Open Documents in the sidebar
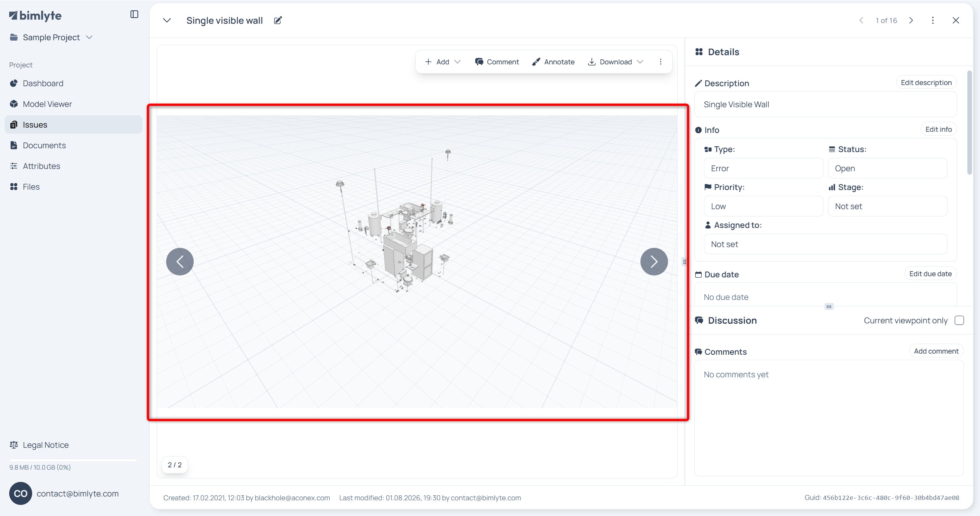Image resolution: width=980 pixels, height=516 pixels. coord(73,146)
